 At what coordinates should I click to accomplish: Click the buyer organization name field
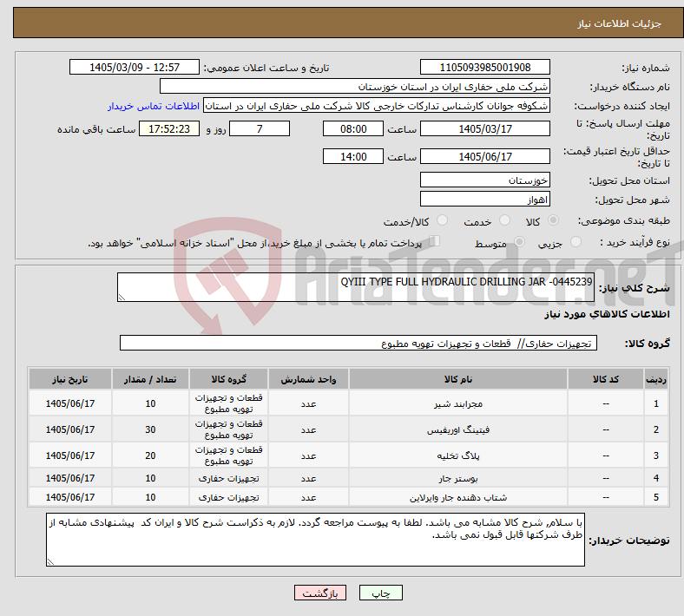pos(355,86)
